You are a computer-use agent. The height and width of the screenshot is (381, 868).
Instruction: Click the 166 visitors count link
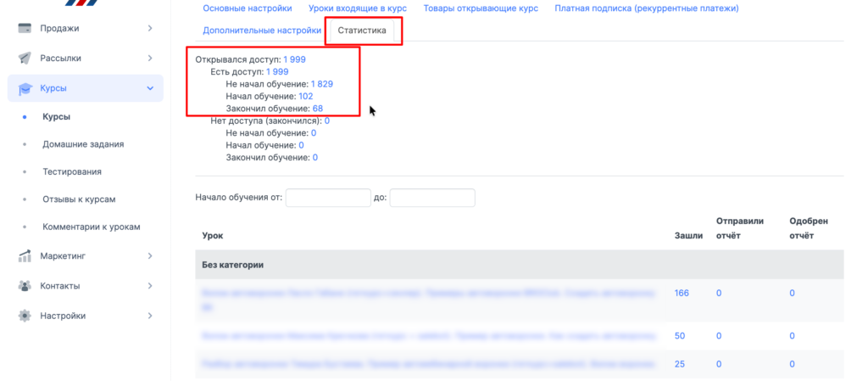pyautogui.click(x=682, y=293)
